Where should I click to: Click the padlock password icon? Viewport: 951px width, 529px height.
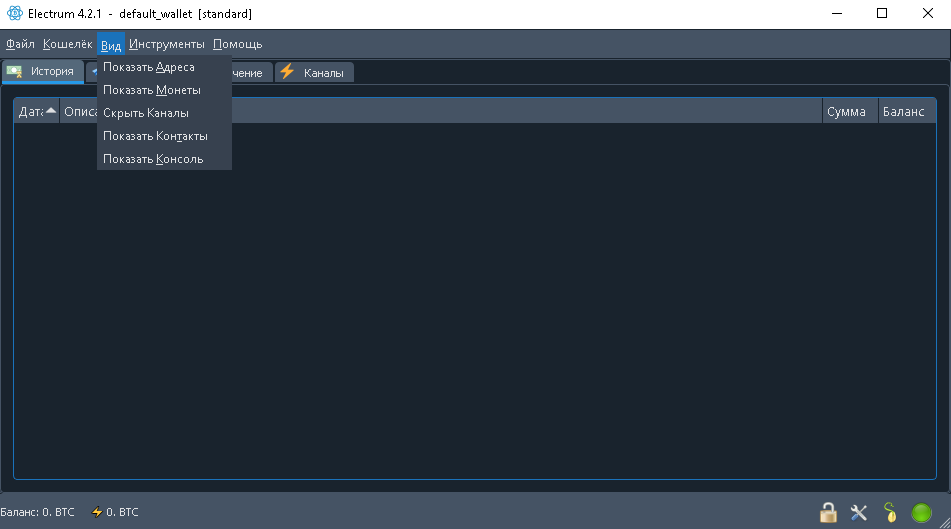pyautogui.click(x=828, y=513)
